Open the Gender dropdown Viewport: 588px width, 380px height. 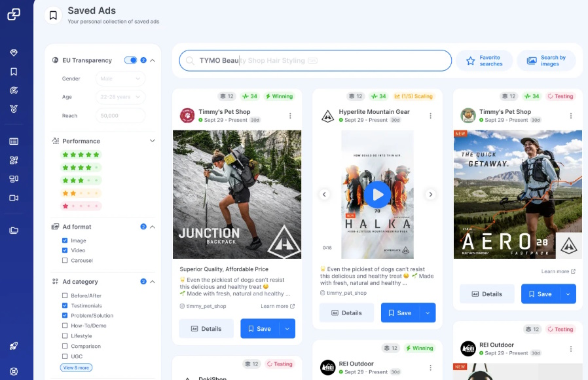(x=120, y=79)
